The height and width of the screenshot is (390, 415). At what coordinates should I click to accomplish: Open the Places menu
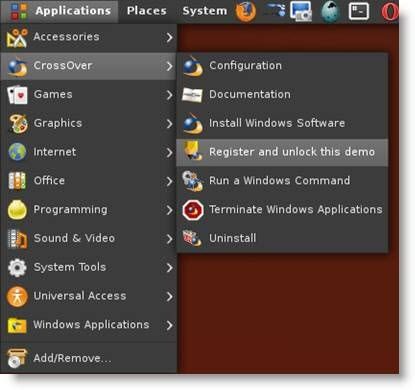point(147,11)
